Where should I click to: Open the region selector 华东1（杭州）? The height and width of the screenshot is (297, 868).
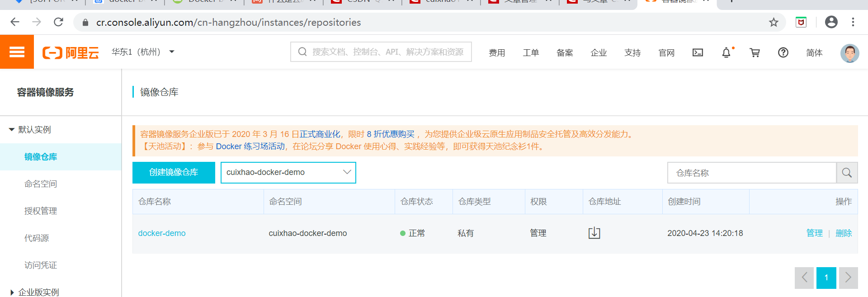(x=143, y=52)
